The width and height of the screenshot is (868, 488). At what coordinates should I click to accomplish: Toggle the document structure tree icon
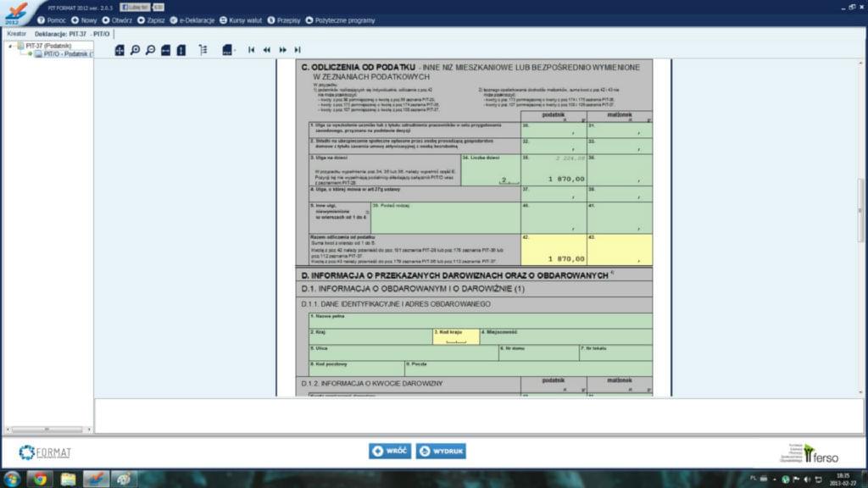(203, 50)
